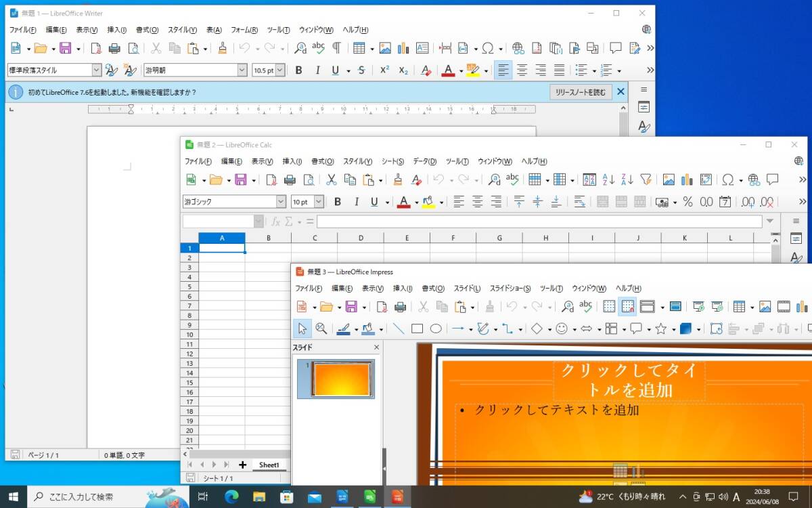Select the Sheet1 tab in Calc
The width and height of the screenshot is (812, 508).
(269, 465)
